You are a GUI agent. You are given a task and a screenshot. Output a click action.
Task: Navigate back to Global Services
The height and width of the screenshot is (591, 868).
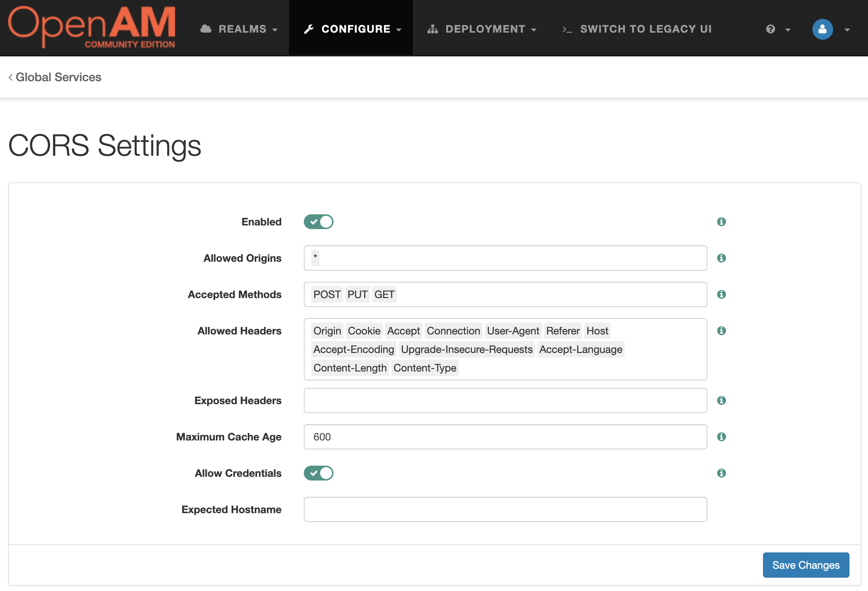point(55,77)
